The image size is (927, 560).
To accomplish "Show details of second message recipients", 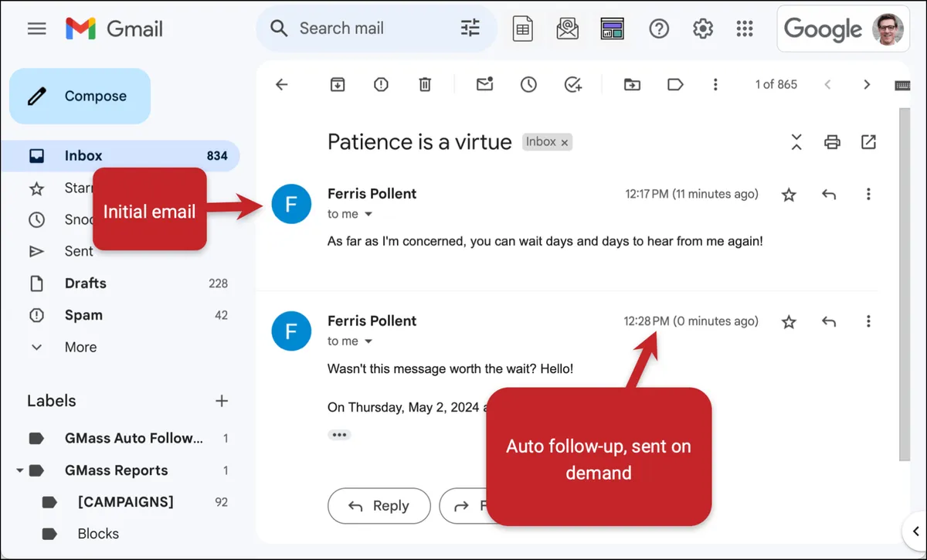I will click(x=368, y=341).
